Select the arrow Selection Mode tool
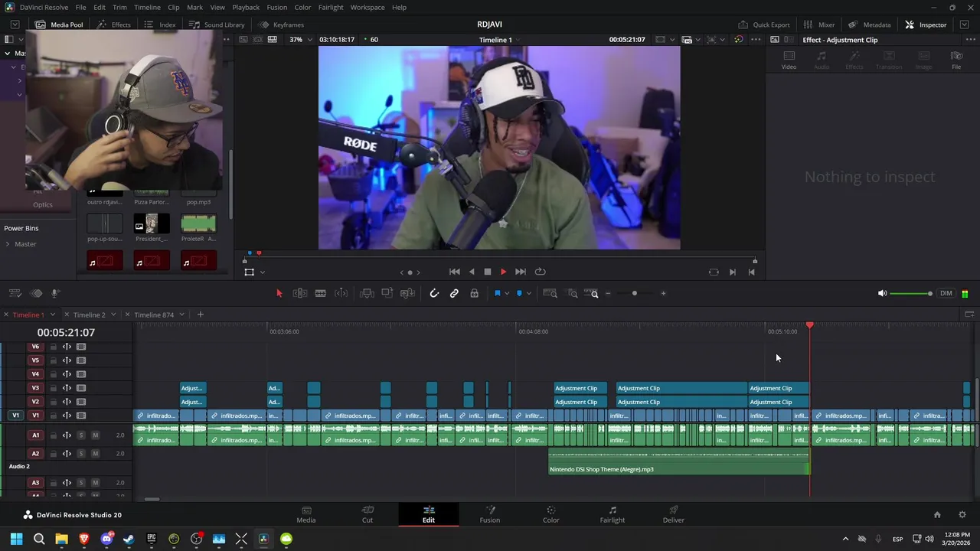 (x=279, y=293)
